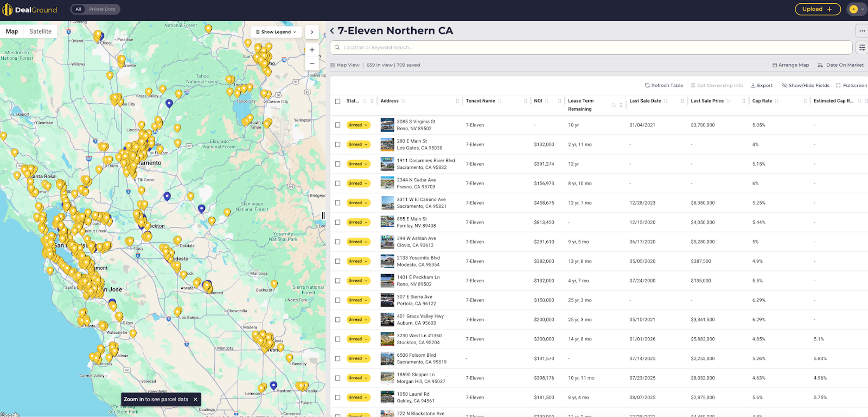This screenshot has height=417, width=868.
Task: Check the row for 855 E Main St
Action: [x=337, y=222]
